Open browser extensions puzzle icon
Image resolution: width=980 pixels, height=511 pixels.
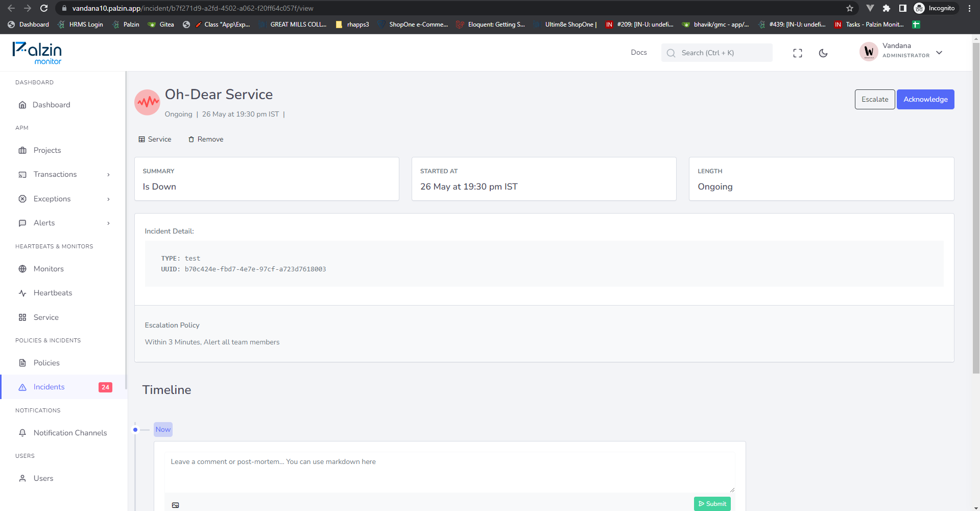click(x=887, y=8)
